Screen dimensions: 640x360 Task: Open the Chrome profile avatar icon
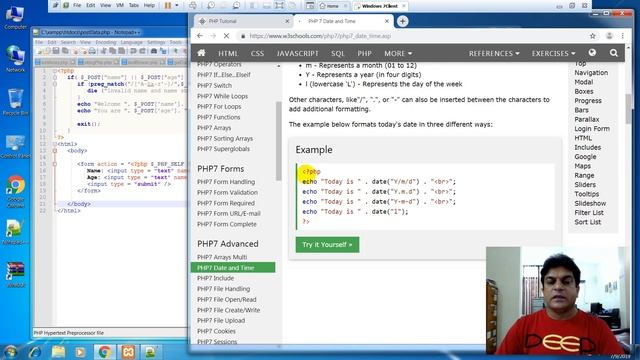click(609, 36)
